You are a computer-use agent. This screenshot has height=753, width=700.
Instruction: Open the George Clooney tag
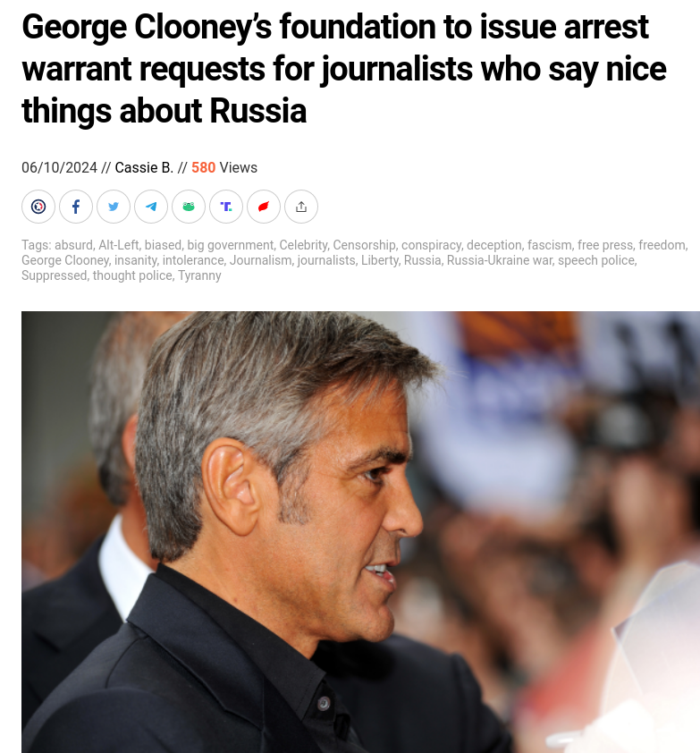coord(65,260)
